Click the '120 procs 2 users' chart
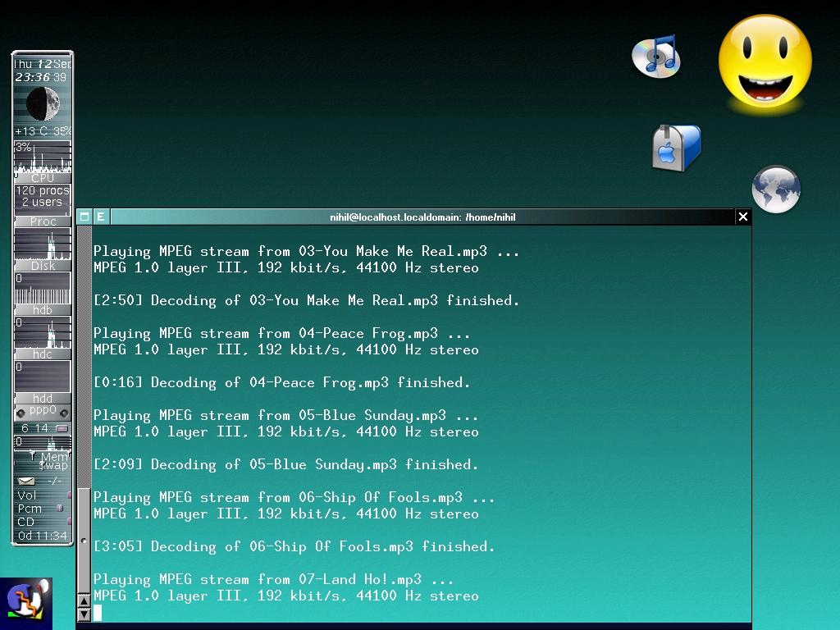 point(43,199)
